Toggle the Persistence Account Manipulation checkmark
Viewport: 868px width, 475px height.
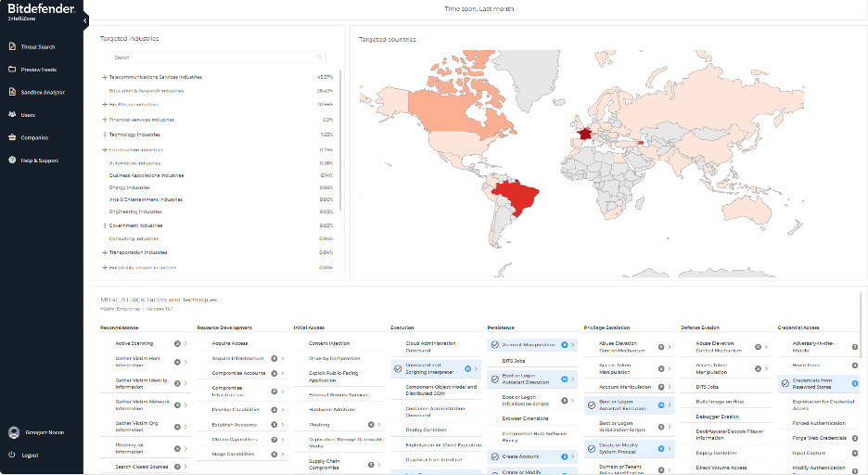[495, 344]
